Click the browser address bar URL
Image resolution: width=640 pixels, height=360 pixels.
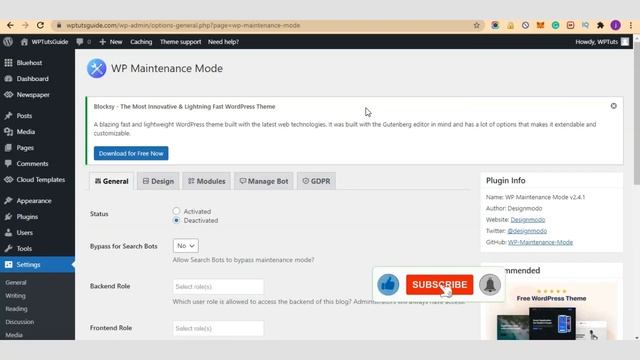[x=183, y=25]
